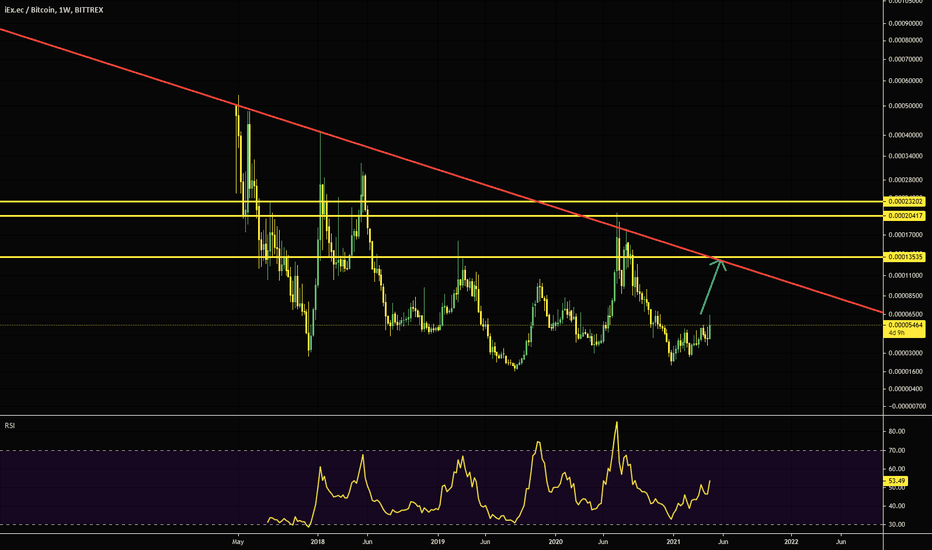The width and height of the screenshot is (932, 550).
Task: Click the May label on time axis
Action: (x=238, y=542)
